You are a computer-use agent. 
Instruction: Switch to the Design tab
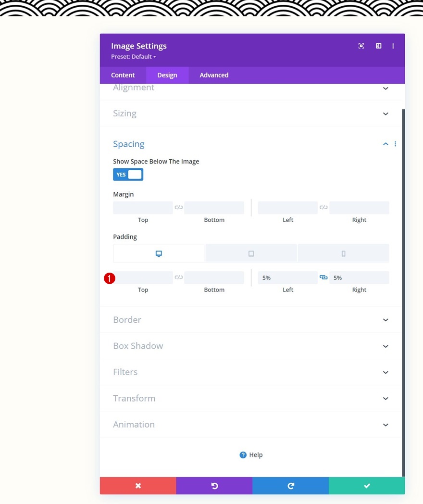point(167,75)
